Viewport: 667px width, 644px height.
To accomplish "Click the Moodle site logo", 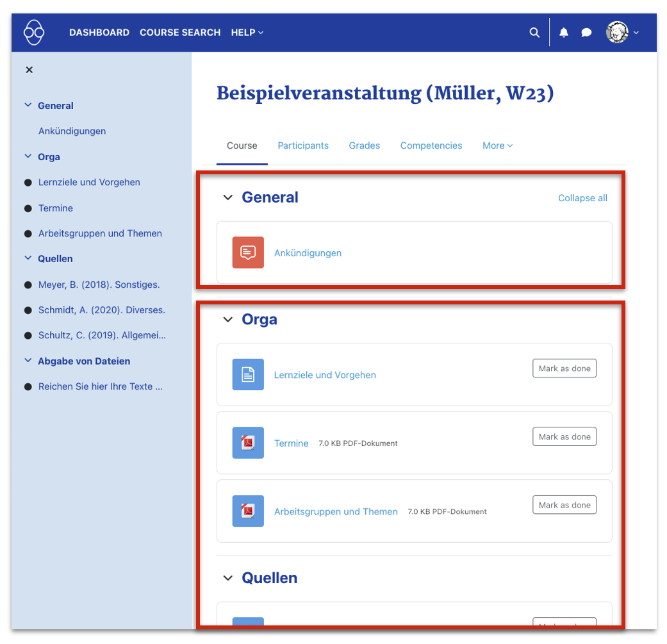I will coord(34,32).
